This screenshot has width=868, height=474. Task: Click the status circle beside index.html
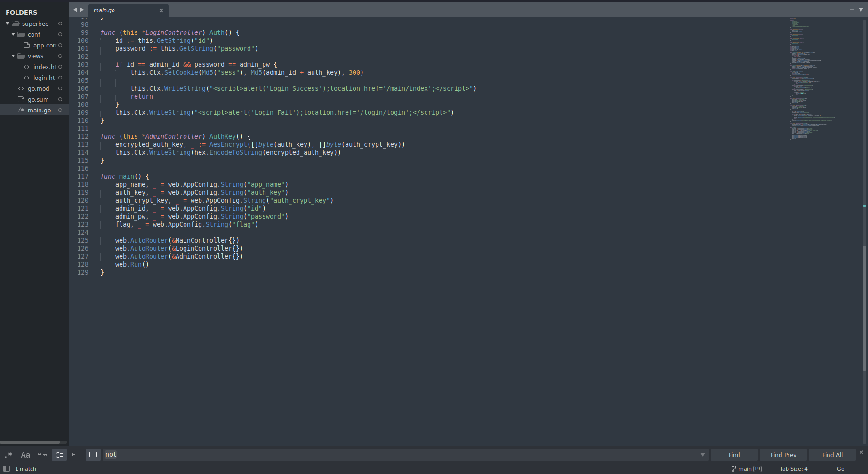[x=60, y=67]
